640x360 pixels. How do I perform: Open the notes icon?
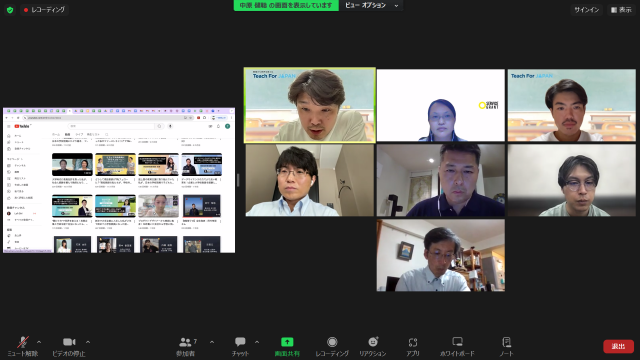coord(507,347)
